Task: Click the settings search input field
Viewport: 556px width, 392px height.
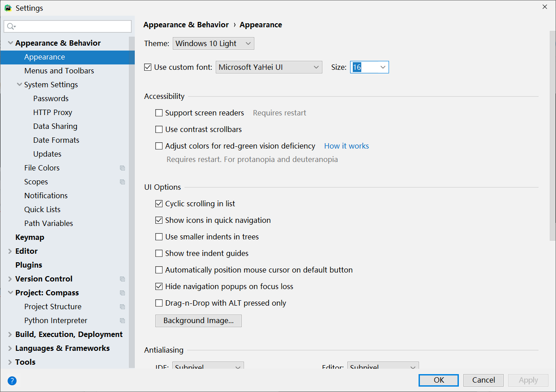Action: (68, 26)
